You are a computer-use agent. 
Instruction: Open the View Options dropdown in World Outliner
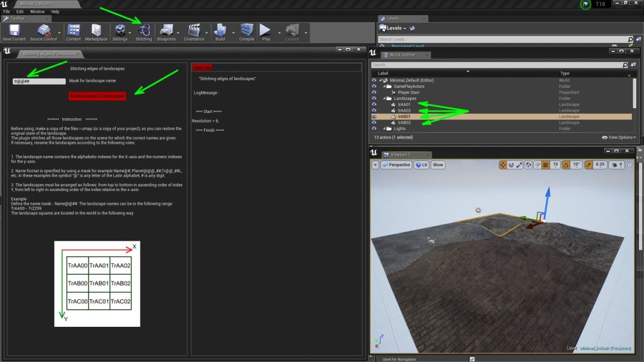tap(619, 137)
